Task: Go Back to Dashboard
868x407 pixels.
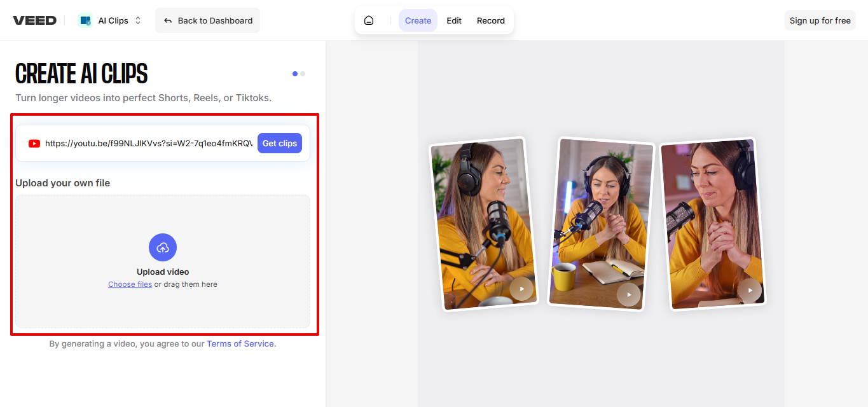Action: coord(207,20)
